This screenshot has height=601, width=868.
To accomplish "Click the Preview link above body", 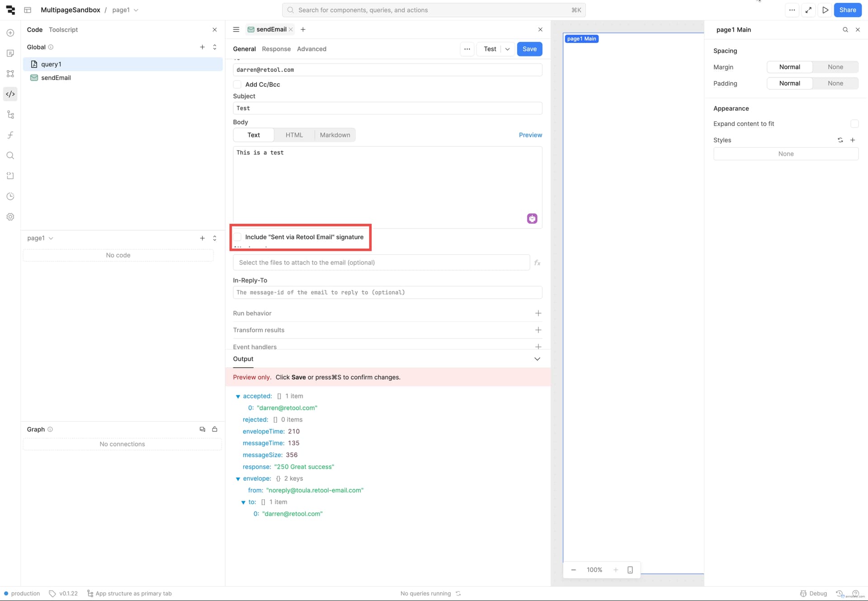I will coord(530,135).
